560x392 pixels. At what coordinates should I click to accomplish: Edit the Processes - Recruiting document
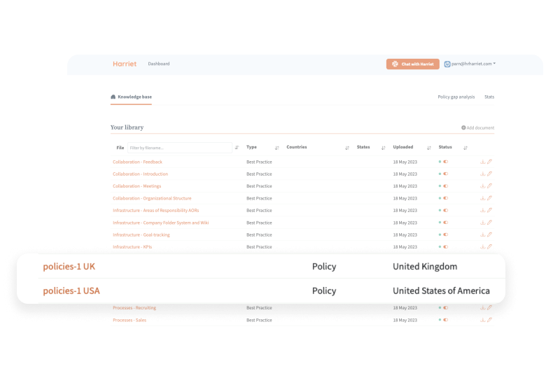coord(489,308)
